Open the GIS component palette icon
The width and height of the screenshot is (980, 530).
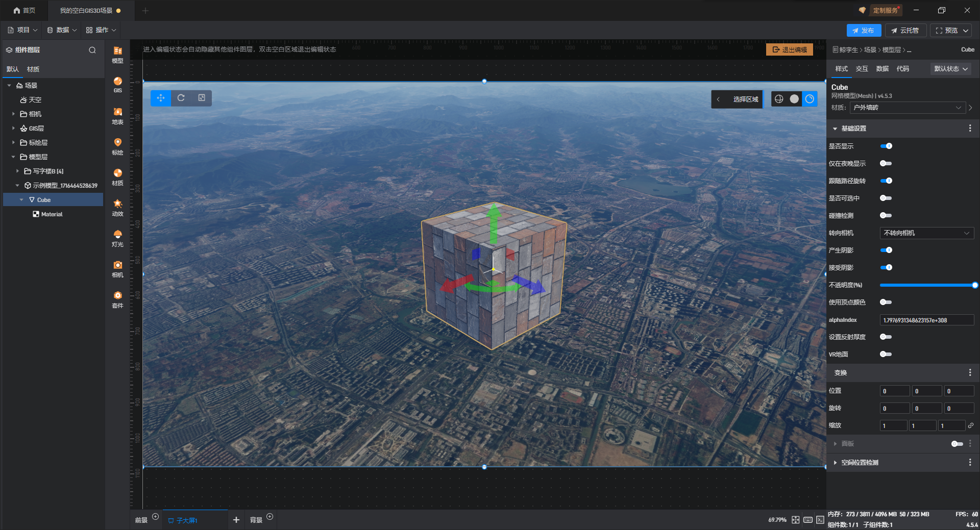click(x=117, y=85)
